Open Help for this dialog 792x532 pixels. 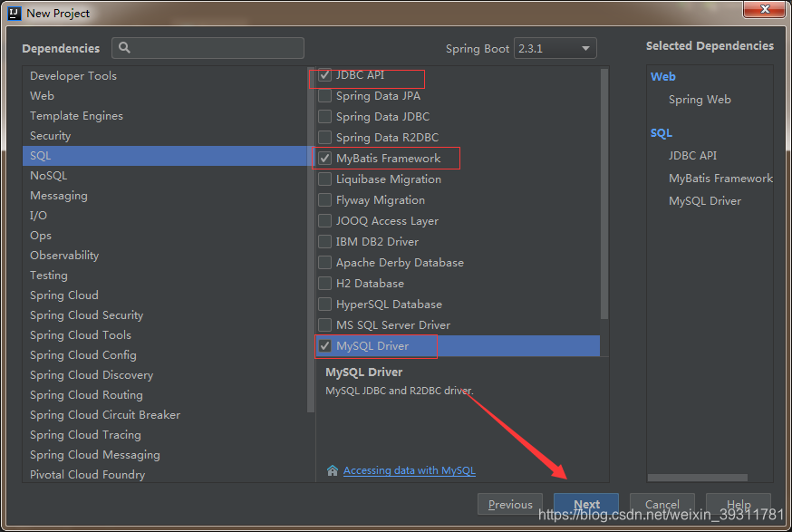[x=739, y=504]
